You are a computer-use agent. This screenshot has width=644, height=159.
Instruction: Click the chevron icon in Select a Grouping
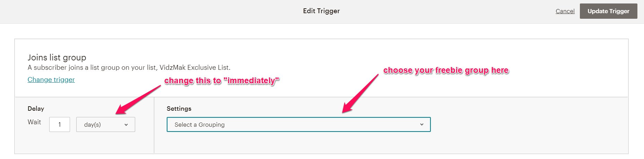(x=422, y=125)
